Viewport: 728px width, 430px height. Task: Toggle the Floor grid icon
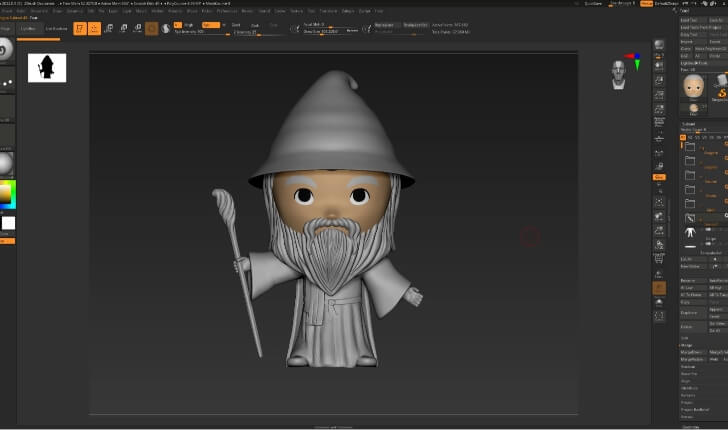pos(659,138)
